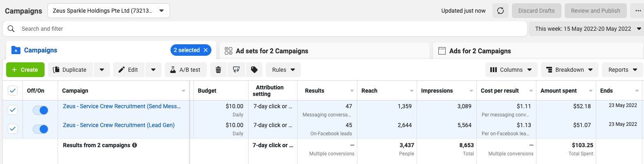The image size is (644, 164).
Task: Click the info icon beside Results from 2 campaigns
Action: coord(135,145)
